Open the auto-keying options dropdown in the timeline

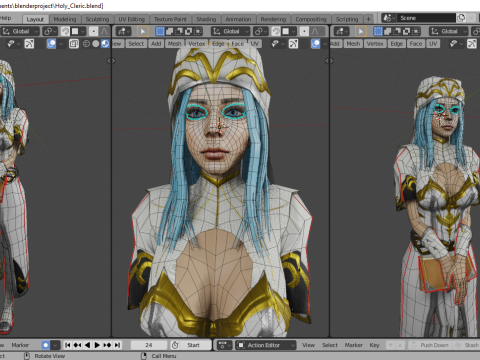point(56,345)
